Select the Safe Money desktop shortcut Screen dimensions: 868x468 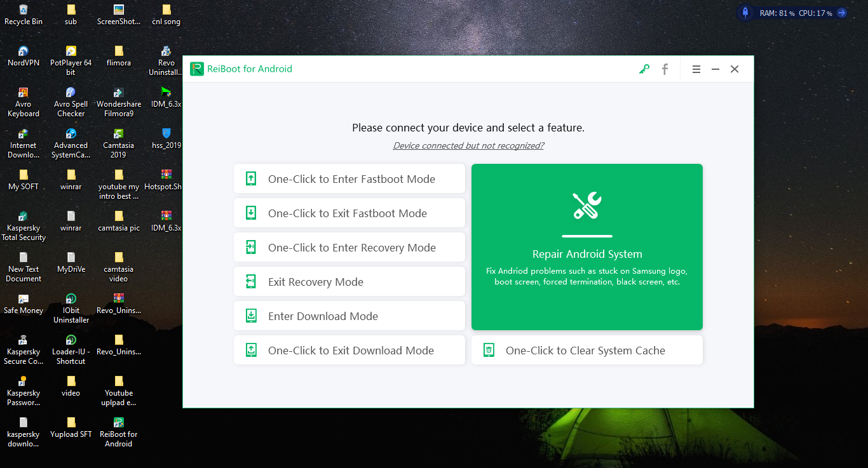(x=24, y=304)
